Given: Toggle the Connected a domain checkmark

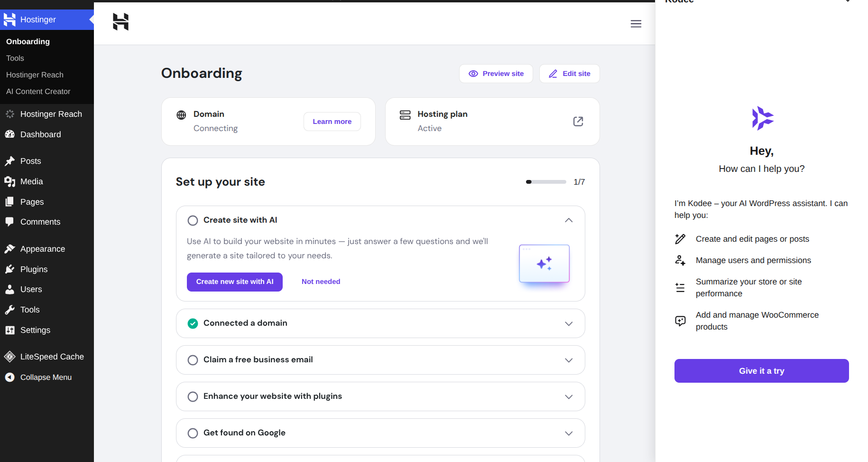Looking at the screenshot, I should [193, 323].
